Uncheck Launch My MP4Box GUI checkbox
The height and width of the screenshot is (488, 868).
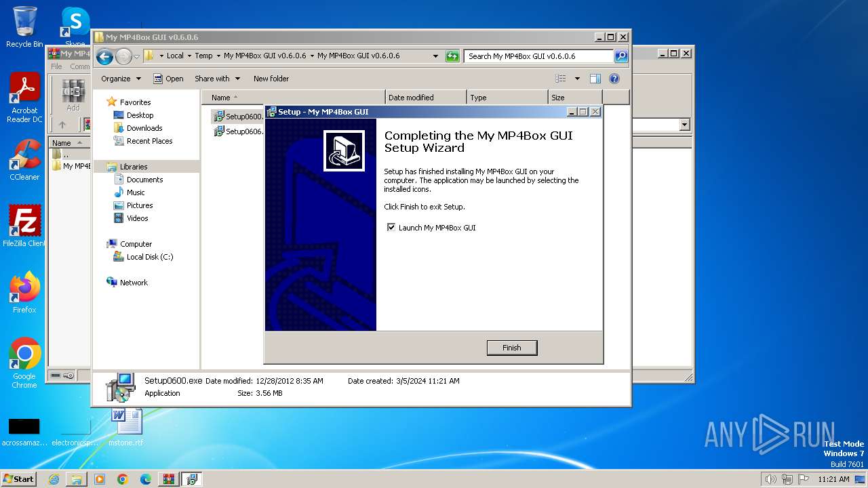(x=391, y=228)
